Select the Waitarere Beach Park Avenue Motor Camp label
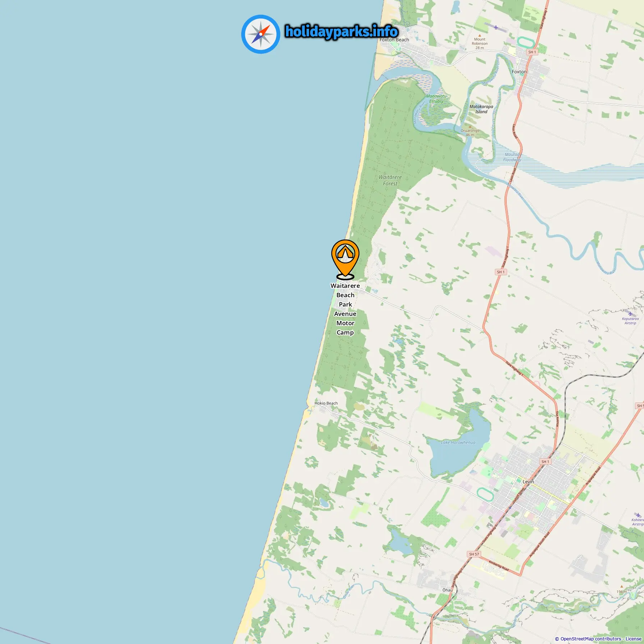Screen dimensions: 644x644 (345, 309)
